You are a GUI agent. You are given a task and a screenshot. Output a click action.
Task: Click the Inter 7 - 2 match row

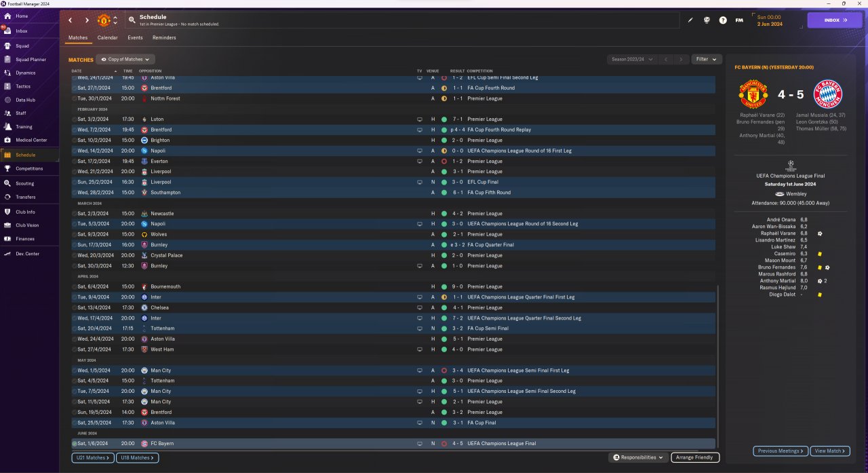[393, 318]
